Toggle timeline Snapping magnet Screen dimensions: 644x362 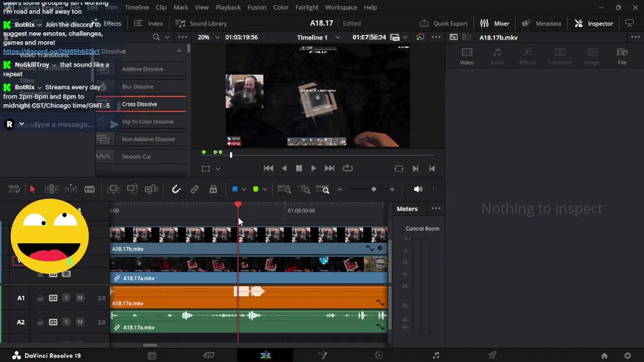(176, 189)
